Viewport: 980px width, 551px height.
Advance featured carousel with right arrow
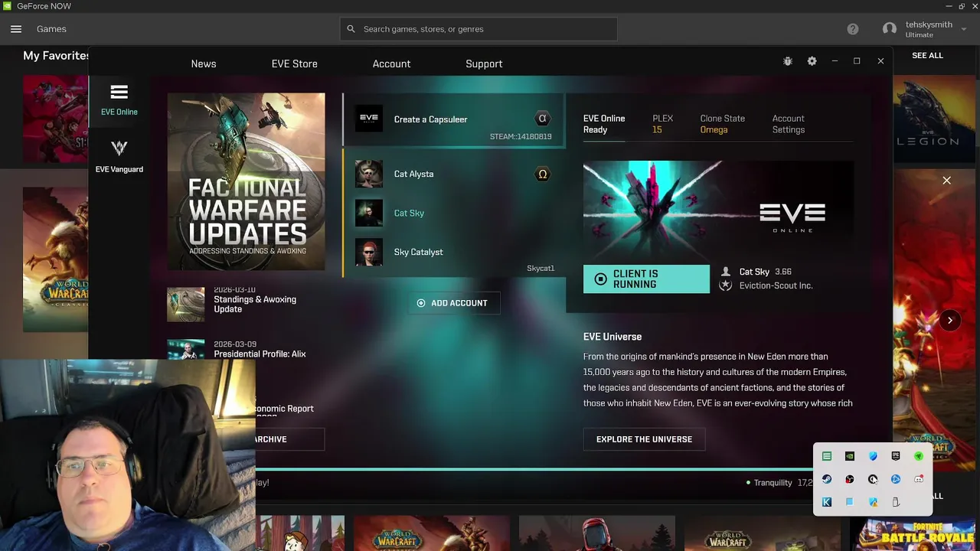pos(950,321)
